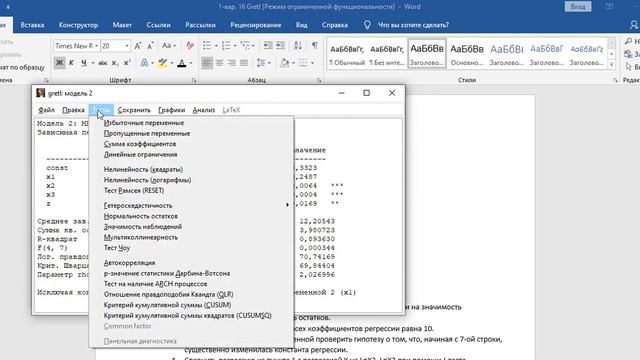The image size is (640, 360).
Task: Open gretl Сохранить menu
Action: pyautogui.click(x=134, y=110)
